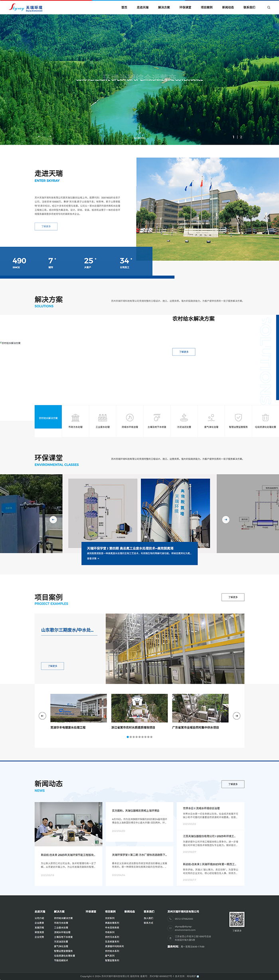Click 了解更多 button under 走进天瑞
The width and height of the screenshot is (279, 980).
click(46, 226)
